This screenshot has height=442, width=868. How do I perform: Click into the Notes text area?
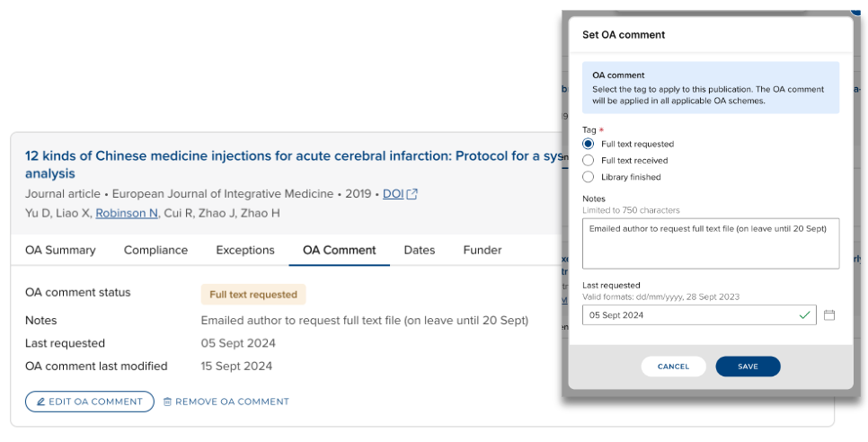pyautogui.click(x=710, y=243)
